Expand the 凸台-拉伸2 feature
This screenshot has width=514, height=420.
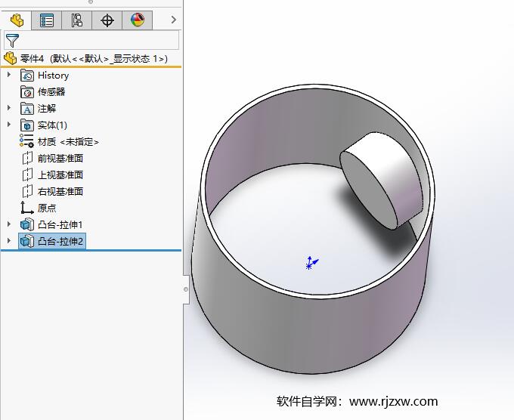click(x=9, y=241)
